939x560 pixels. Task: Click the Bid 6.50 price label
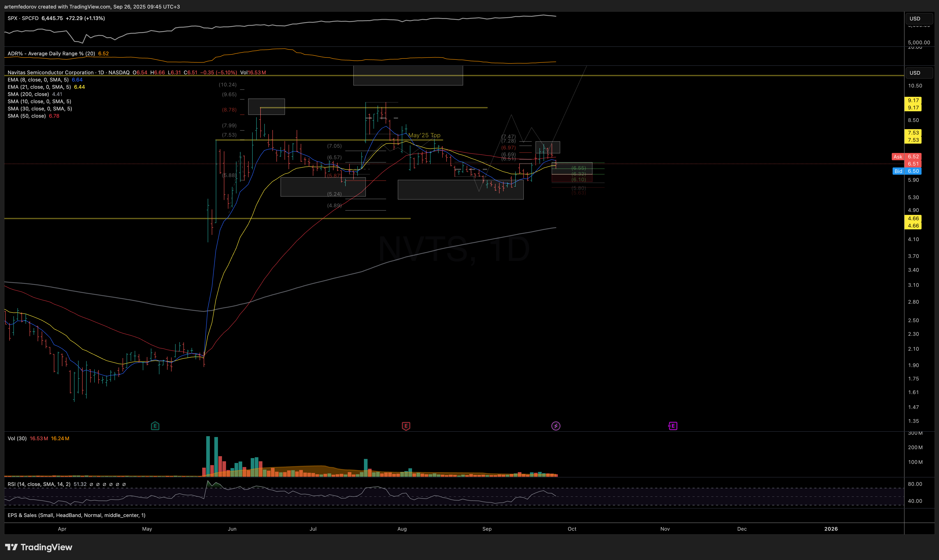907,171
